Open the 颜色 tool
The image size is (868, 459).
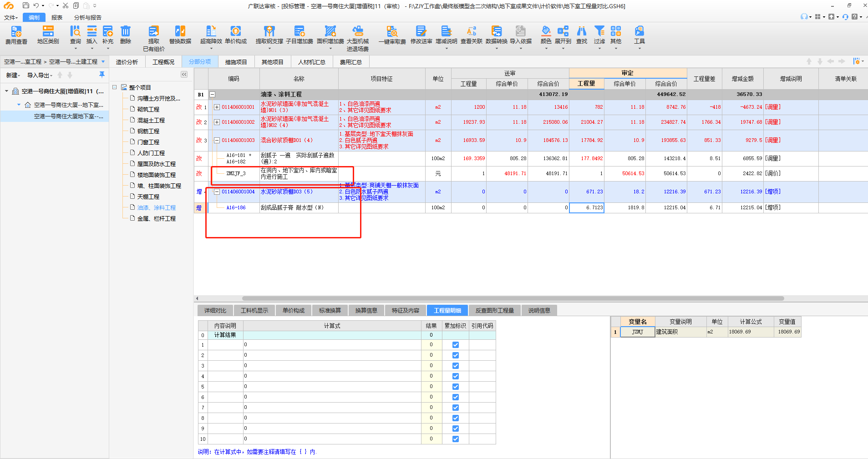click(546, 35)
